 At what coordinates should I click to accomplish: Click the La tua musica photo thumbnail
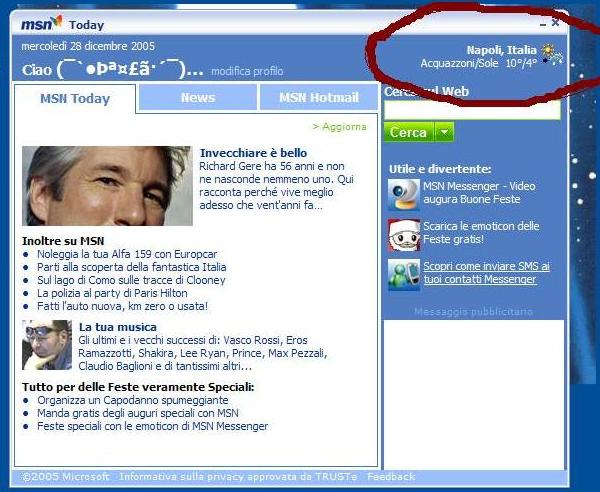click(x=47, y=345)
